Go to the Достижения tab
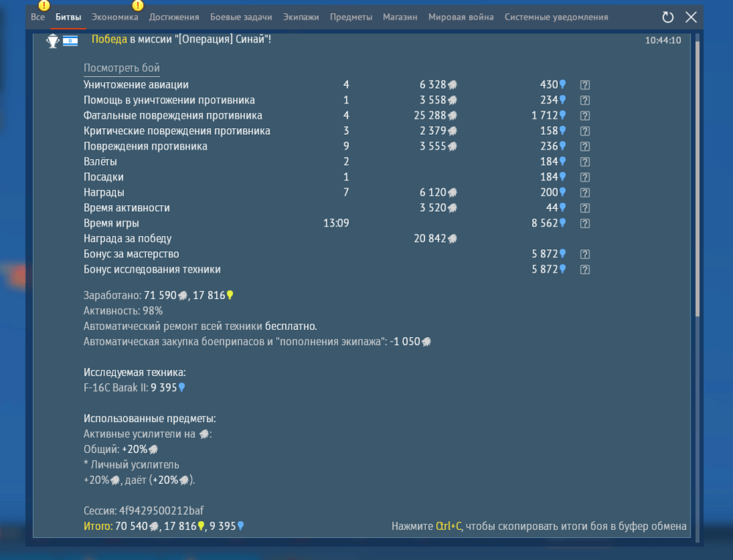Viewport: 733px width, 560px height. (x=174, y=17)
